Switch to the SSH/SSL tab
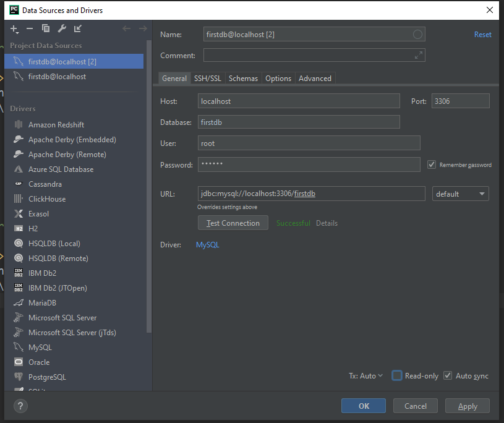Screen dimensions: 504x423 pos(208,78)
